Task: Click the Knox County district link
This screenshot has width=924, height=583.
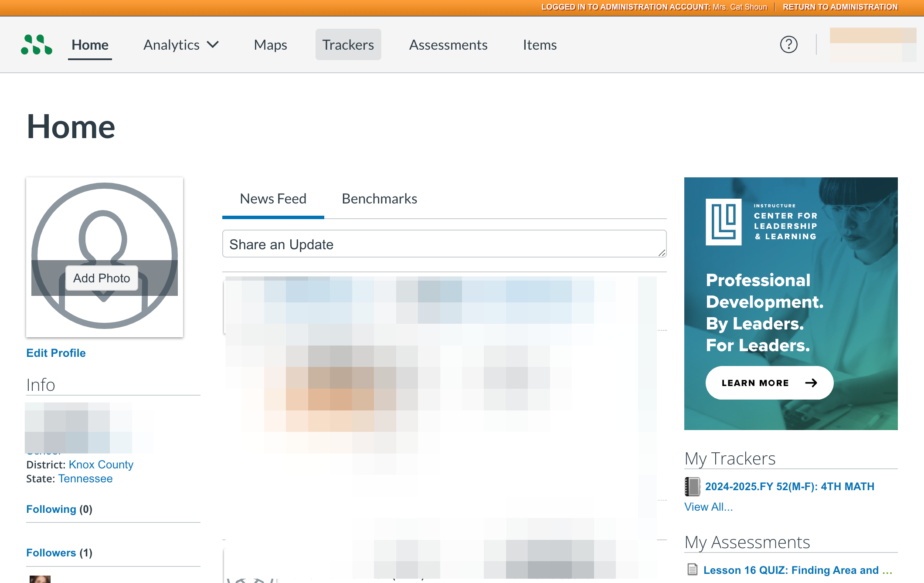Action: [101, 464]
